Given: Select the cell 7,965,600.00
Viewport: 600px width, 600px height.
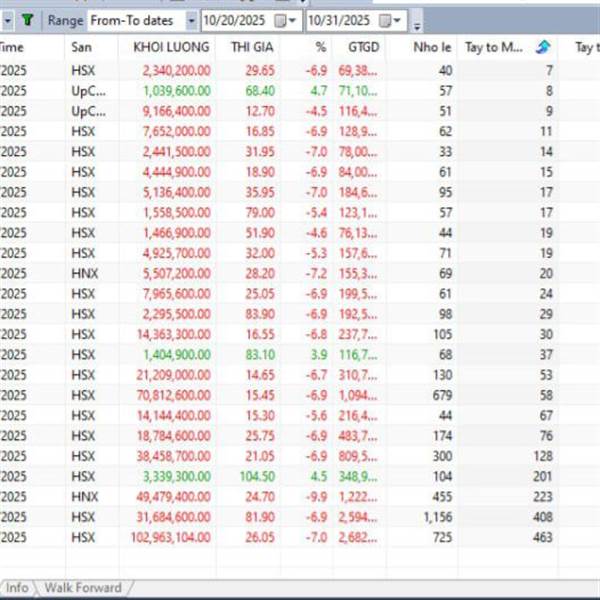Looking at the screenshot, I should [x=176, y=293].
